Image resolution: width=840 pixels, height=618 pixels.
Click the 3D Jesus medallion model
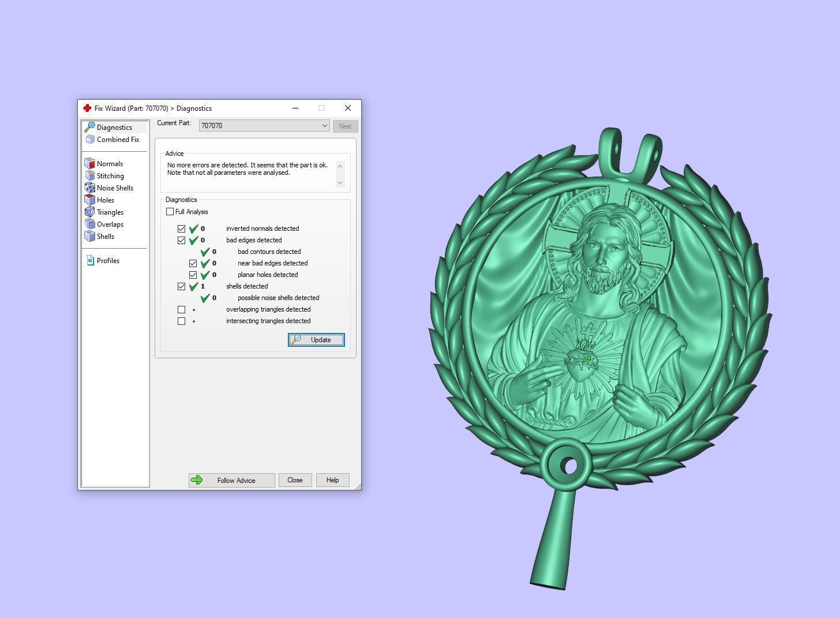(x=600, y=358)
